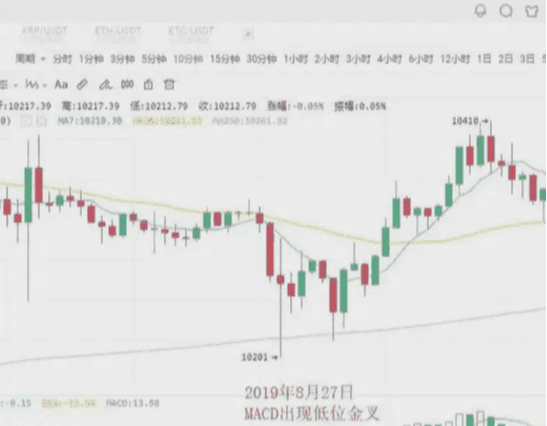Toggle the MA indicator visibility box

coord(25,121)
